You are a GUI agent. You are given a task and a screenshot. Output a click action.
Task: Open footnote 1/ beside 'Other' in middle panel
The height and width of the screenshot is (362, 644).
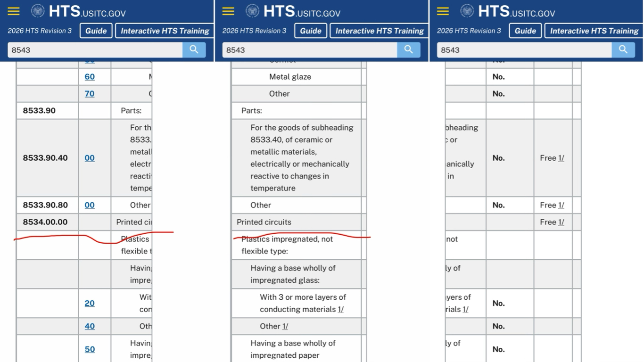click(x=285, y=326)
